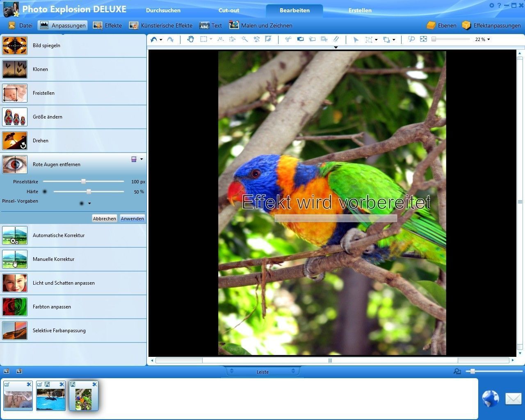Click the undo arrow in the toolbar
This screenshot has width=525, height=420.
(154, 39)
